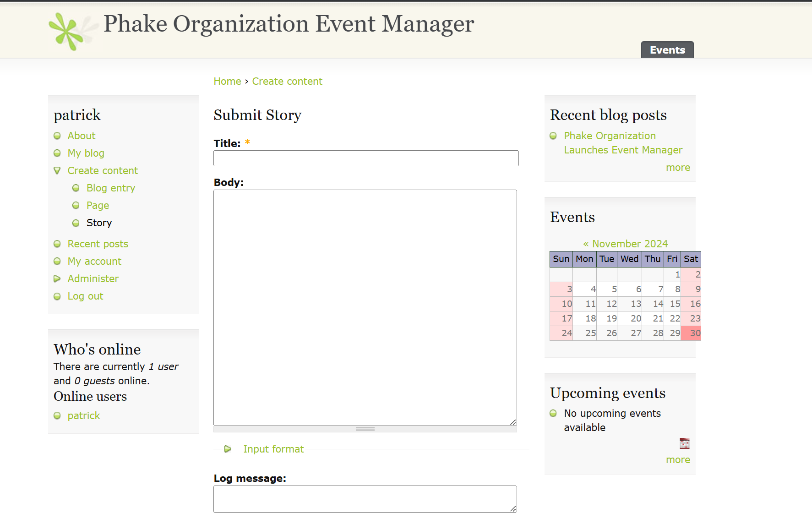Viewport: 812px width, 513px height.
Task: Log out via the sidebar link
Action: 85,296
